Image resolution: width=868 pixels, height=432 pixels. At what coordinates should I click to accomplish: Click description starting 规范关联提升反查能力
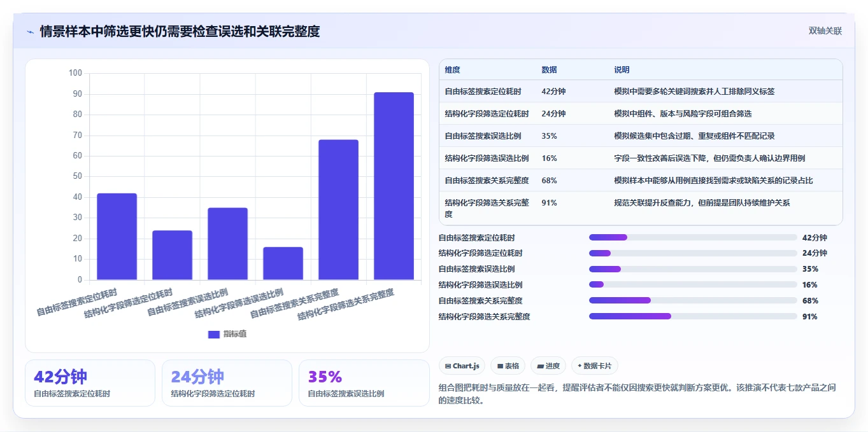702,203
